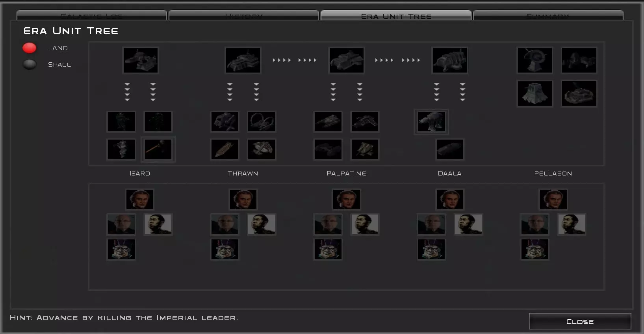Viewport: 644px width, 334px height.
Task: Select Isard's upper-left dark trooper unit icon
Action: [121, 121]
